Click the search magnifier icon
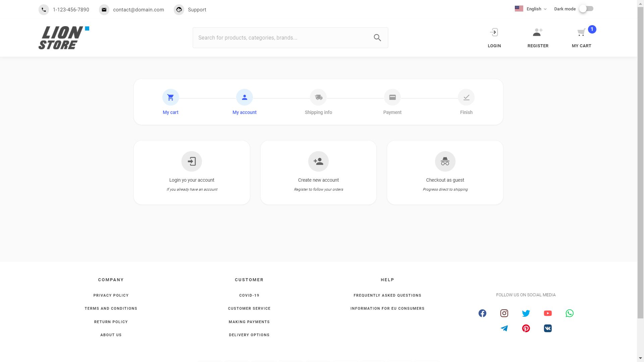The image size is (644, 362). (377, 38)
